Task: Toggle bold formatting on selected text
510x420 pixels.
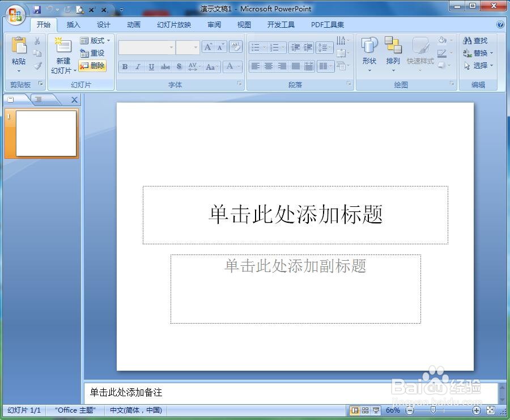Action: click(x=124, y=67)
